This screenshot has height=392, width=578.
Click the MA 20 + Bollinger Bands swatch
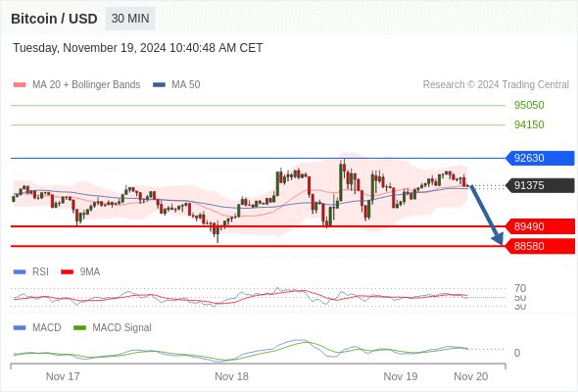20,85
